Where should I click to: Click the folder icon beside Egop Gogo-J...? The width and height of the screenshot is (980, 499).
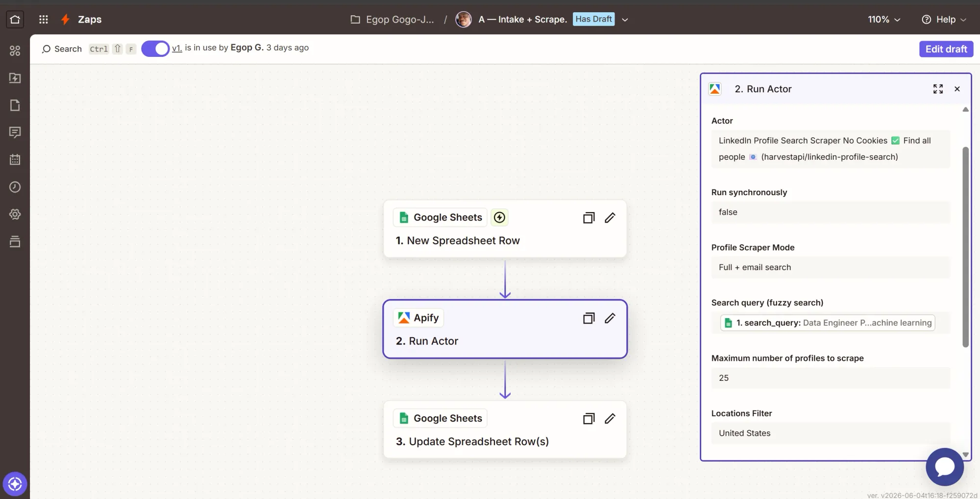click(355, 19)
